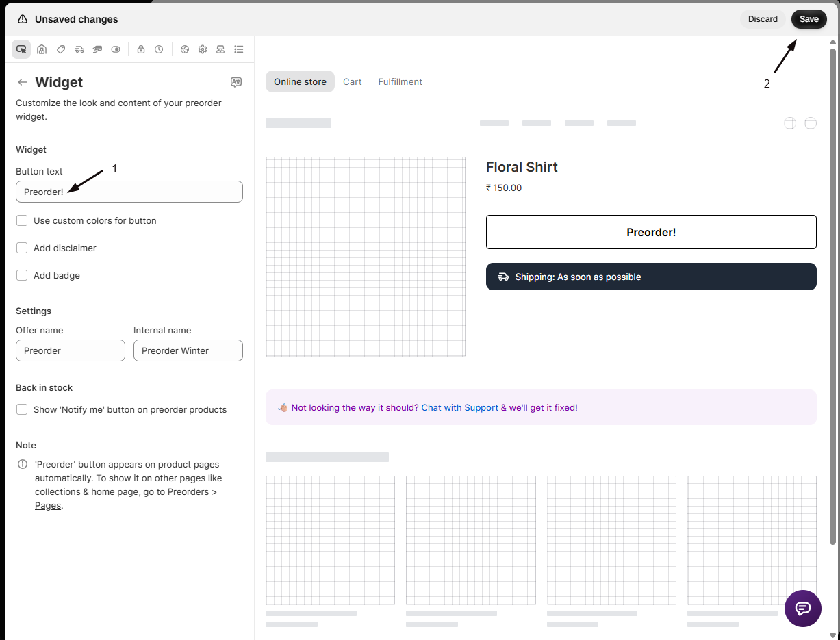Enable Show 'Notify me' button checkbox
This screenshot has width=840, height=640.
pyautogui.click(x=22, y=409)
